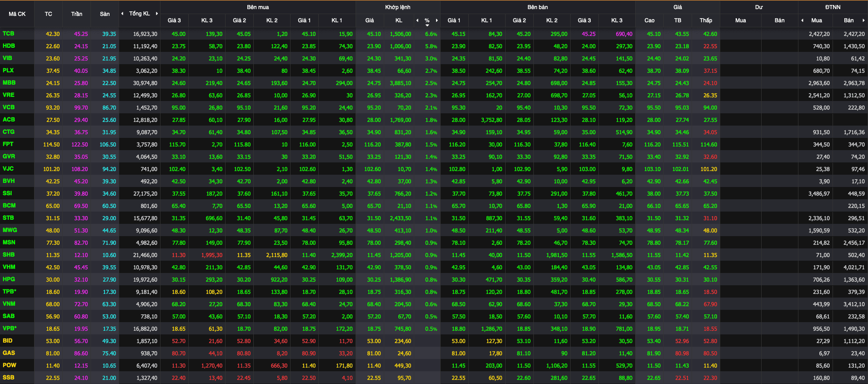Open the VCB stock symbol
The height and width of the screenshot is (384, 868).
pyautogui.click(x=9, y=107)
